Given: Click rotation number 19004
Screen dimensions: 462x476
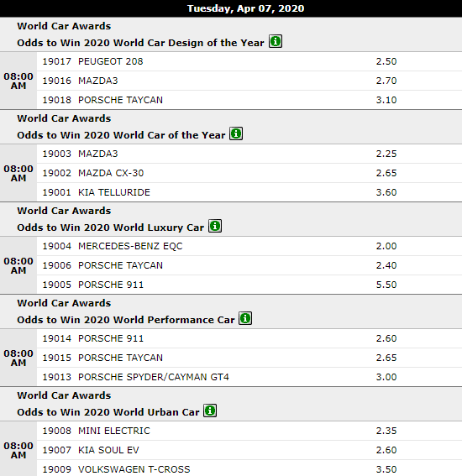Looking at the screenshot, I should point(56,246).
